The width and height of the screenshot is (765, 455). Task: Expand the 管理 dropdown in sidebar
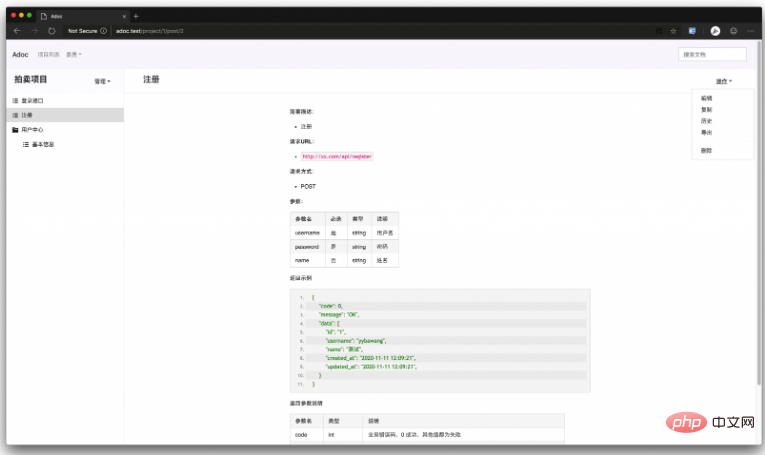pyautogui.click(x=102, y=81)
